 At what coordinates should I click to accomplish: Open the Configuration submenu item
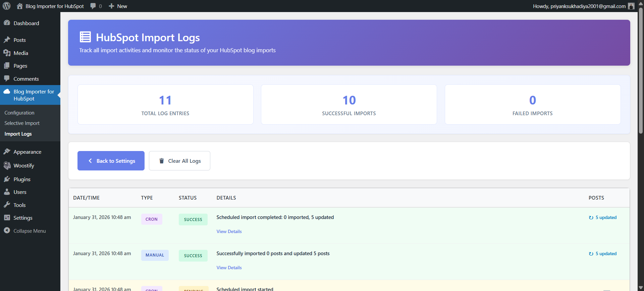tap(19, 113)
